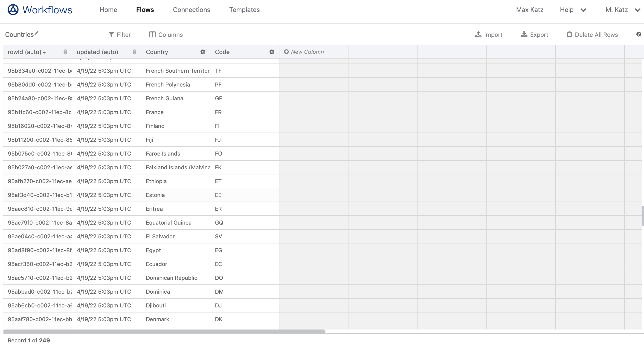Open Country column settings gear
Image resolution: width=644 pixels, height=347 pixels.
(x=203, y=52)
